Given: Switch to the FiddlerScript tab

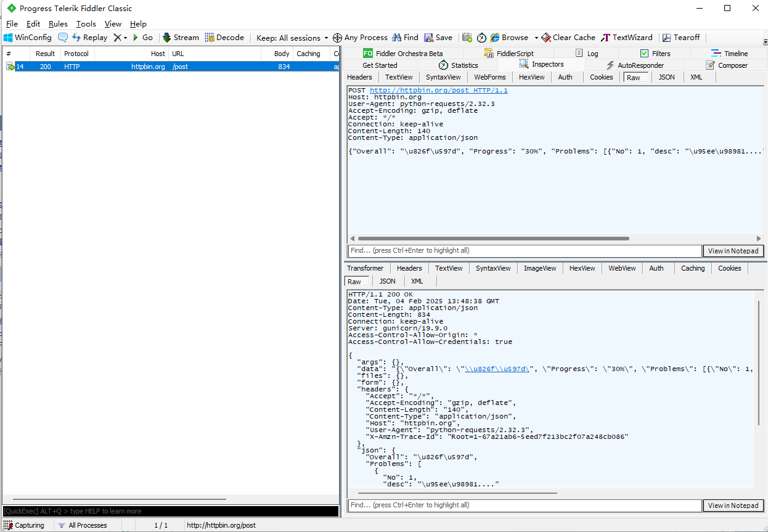Looking at the screenshot, I should pos(509,54).
